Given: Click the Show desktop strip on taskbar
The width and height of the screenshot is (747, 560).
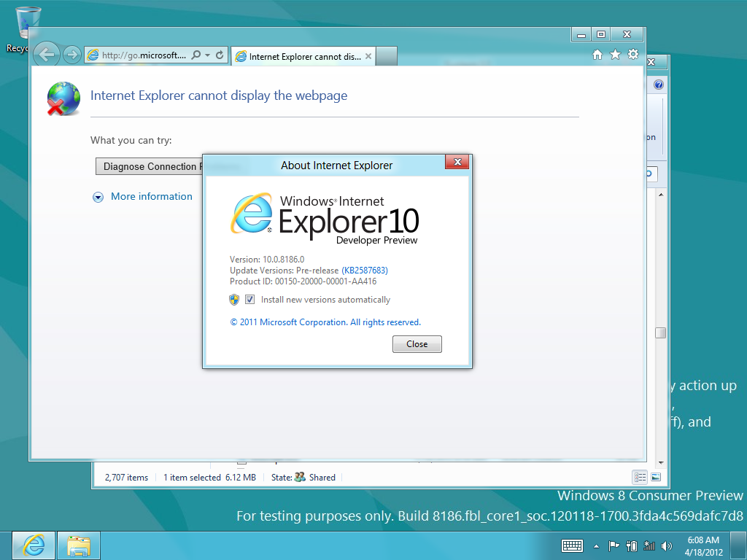Looking at the screenshot, I should point(738,545).
